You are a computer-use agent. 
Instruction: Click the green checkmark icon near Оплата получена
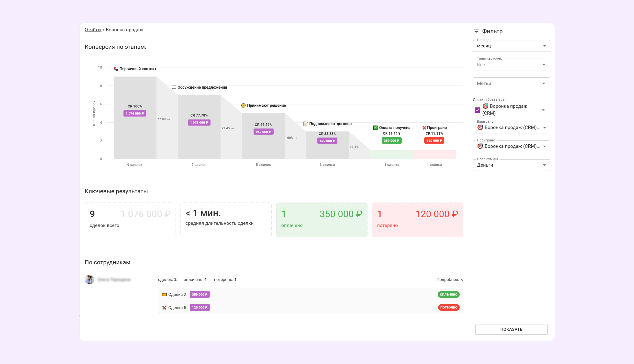375,128
